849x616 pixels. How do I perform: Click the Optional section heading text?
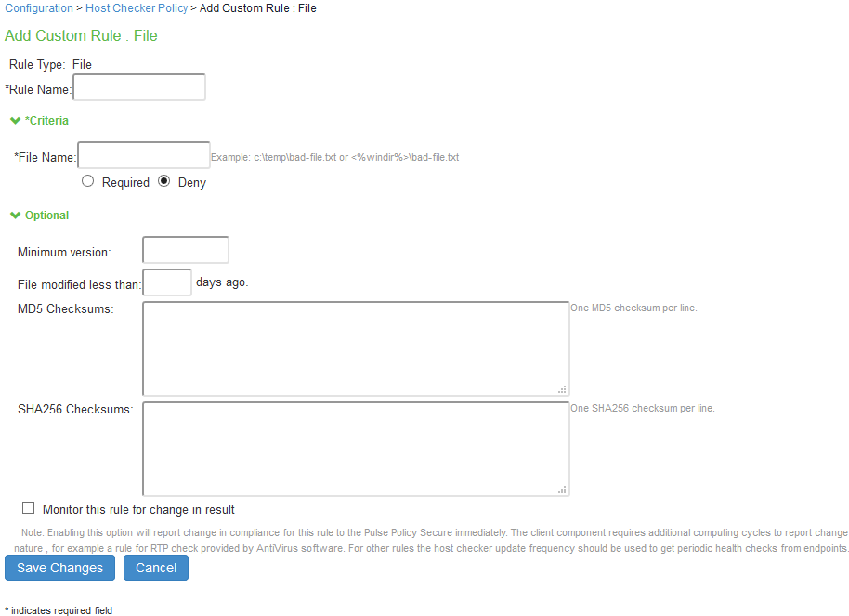point(46,215)
